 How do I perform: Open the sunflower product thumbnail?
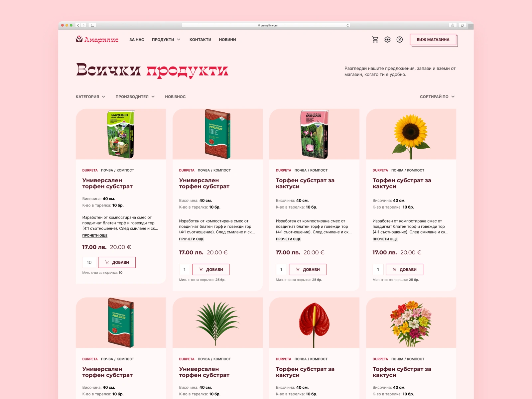[411, 134]
